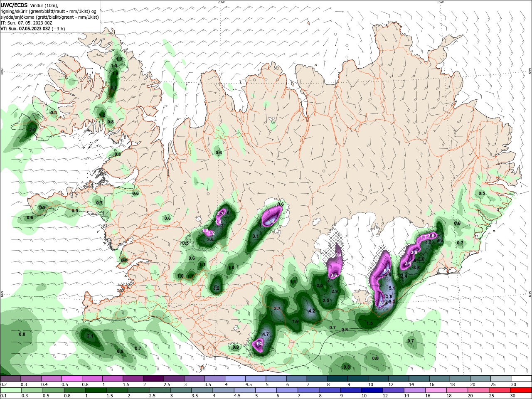Click the 'slydda/snjókoma' snow legend description line
Image resolution: width=532 pixels, height=399 pixels.
[x=49, y=17]
